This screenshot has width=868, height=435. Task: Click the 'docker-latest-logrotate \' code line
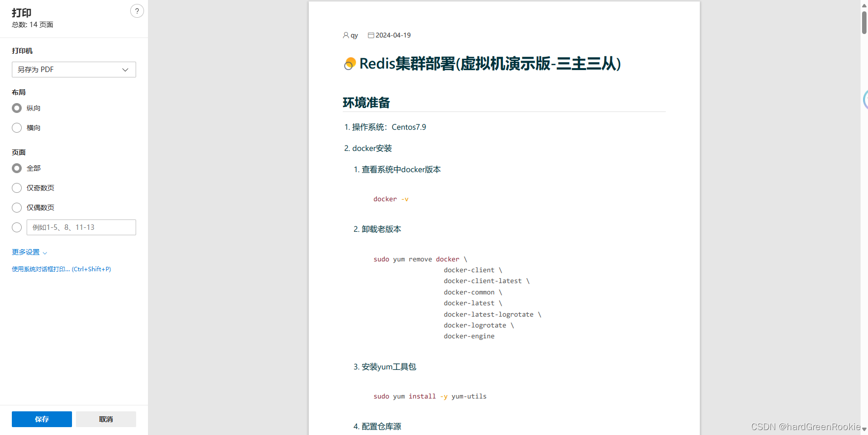click(492, 314)
